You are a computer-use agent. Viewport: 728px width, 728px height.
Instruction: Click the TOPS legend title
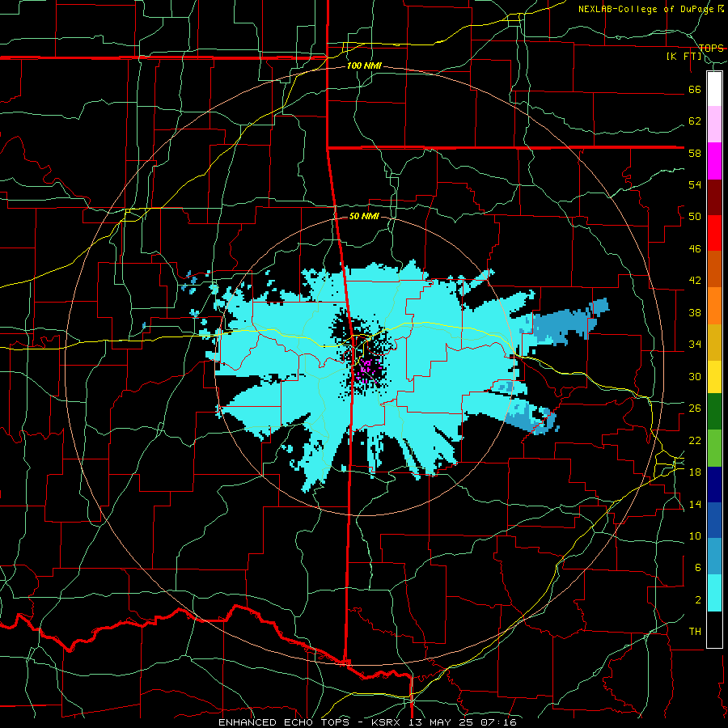[711, 48]
